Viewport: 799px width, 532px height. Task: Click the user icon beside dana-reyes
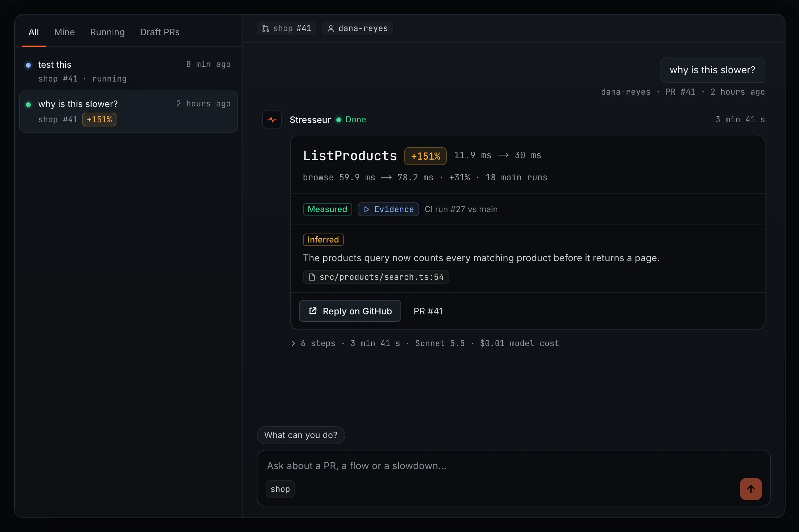pos(331,28)
